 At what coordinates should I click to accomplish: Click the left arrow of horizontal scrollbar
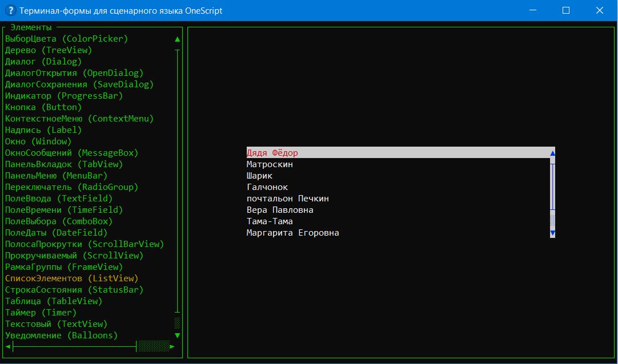click(8, 347)
